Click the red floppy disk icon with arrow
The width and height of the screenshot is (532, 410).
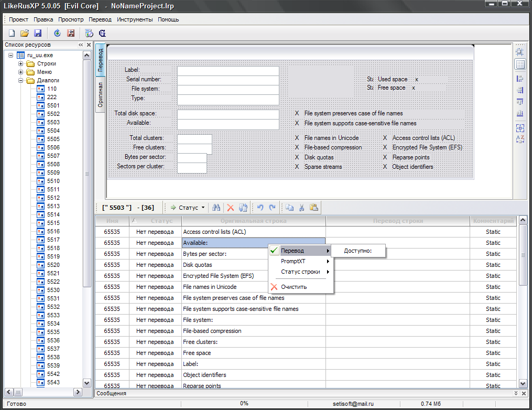pyautogui.click(x=71, y=33)
